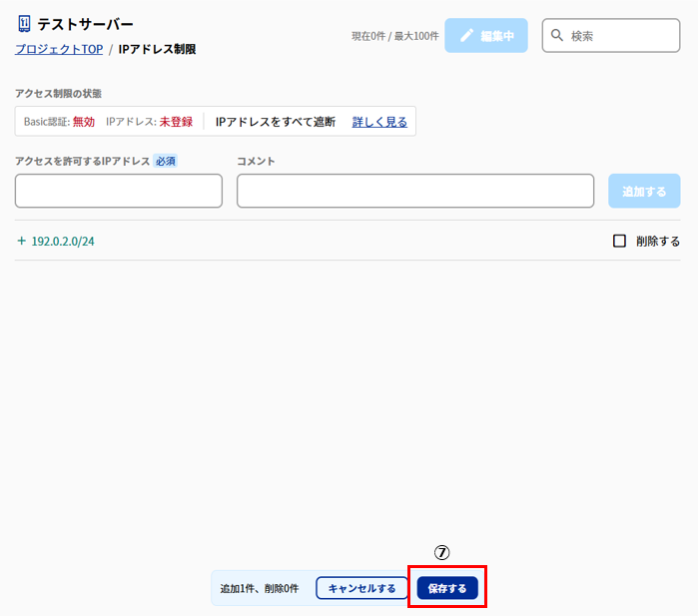The height and width of the screenshot is (616, 698).
Task: Click the 必須 required badge
Action: [x=165, y=161]
